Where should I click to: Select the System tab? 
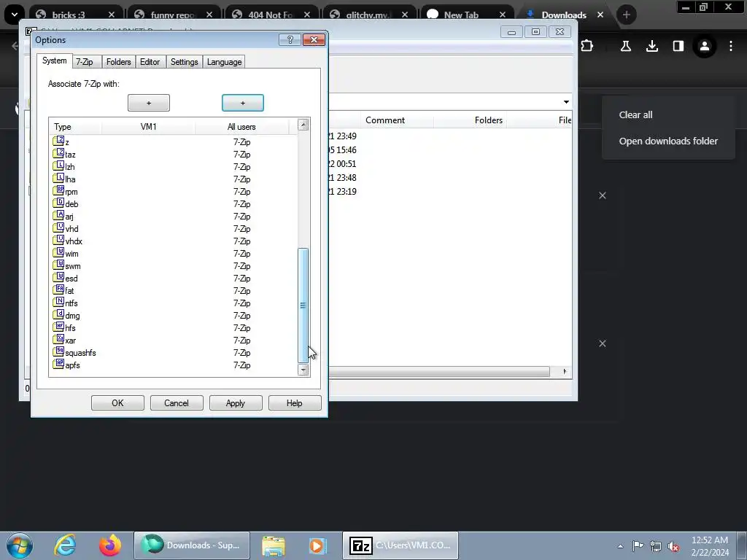(54, 61)
